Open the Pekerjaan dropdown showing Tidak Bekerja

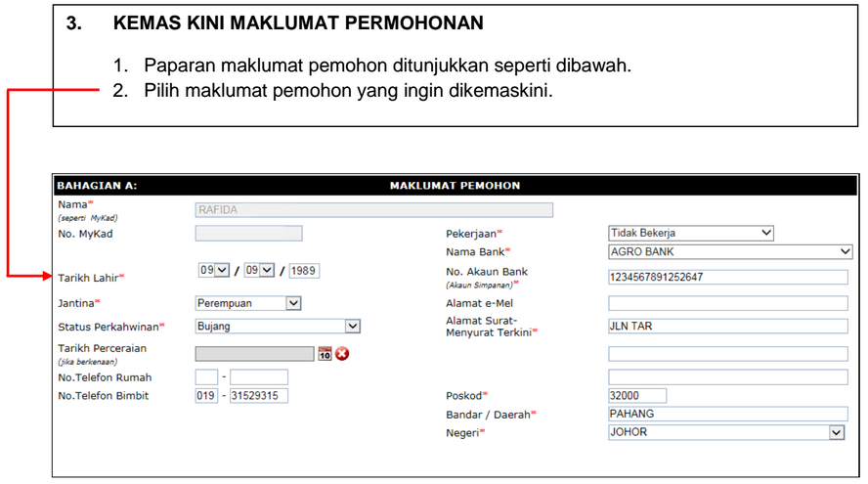pyautogui.click(x=691, y=233)
